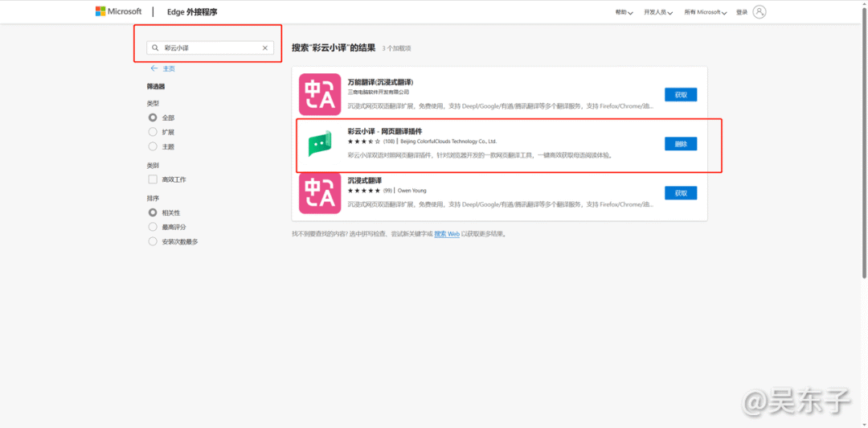Click the Microsoft logo
This screenshot has height=428, width=868.
pyautogui.click(x=118, y=11)
